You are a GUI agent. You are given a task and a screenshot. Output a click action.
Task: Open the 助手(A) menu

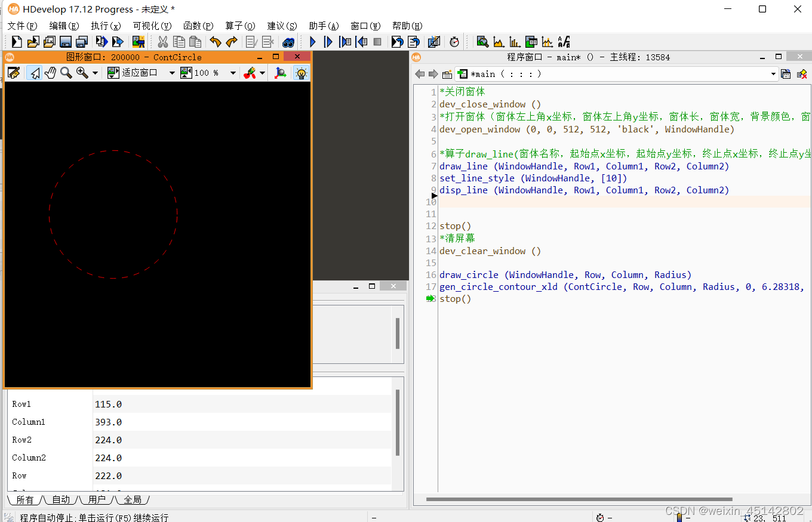pos(324,26)
